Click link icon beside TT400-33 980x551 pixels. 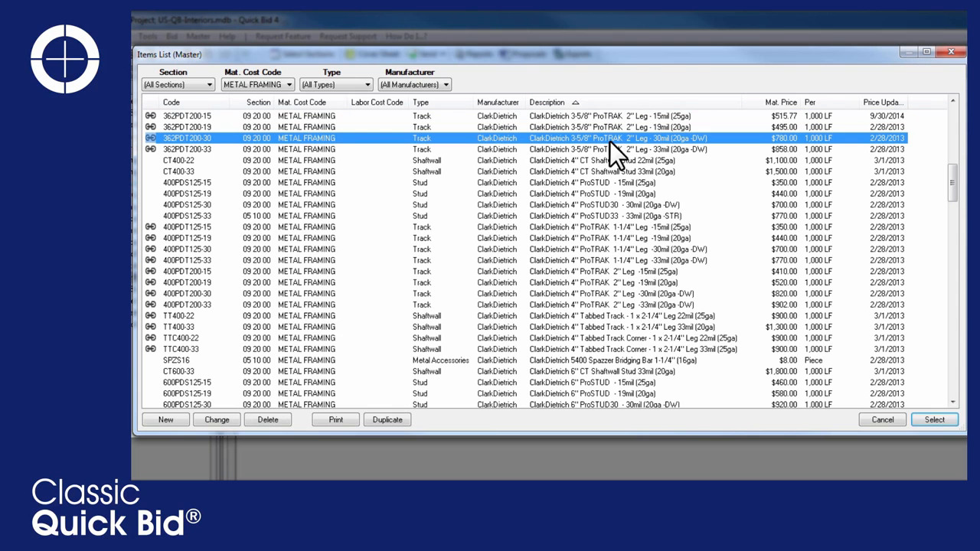point(151,327)
